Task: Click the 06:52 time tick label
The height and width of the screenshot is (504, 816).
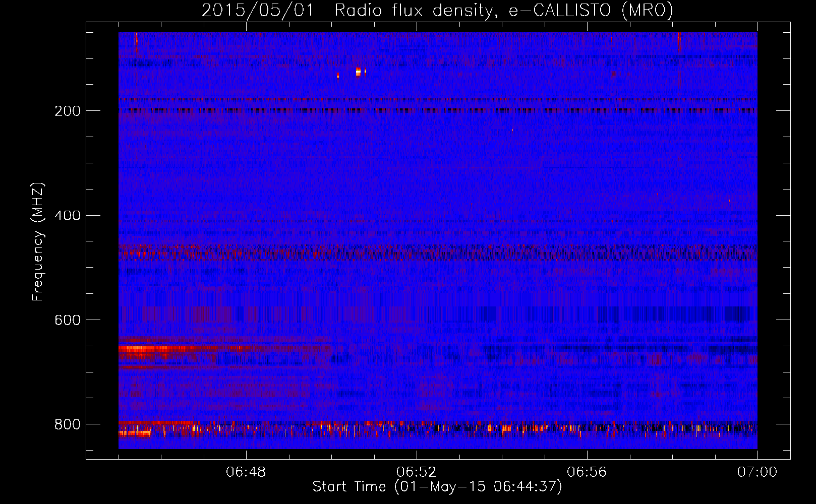Action: pyautogui.click(x=417, y=472)
